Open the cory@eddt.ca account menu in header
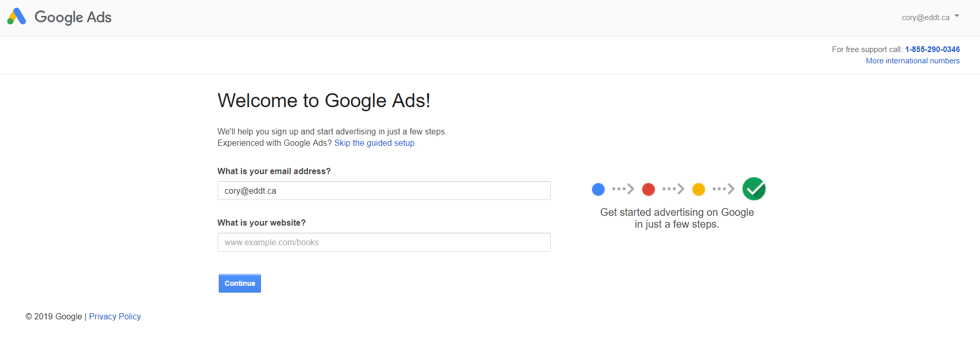The image size is (980, 341). (925, 18)
